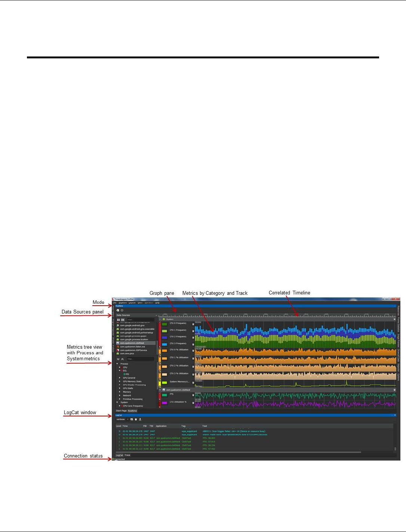Image resolution: width=406 pixels, height=532 pixels.
Task: Click the clock capture toolbar icon
Action: [122, 311]
